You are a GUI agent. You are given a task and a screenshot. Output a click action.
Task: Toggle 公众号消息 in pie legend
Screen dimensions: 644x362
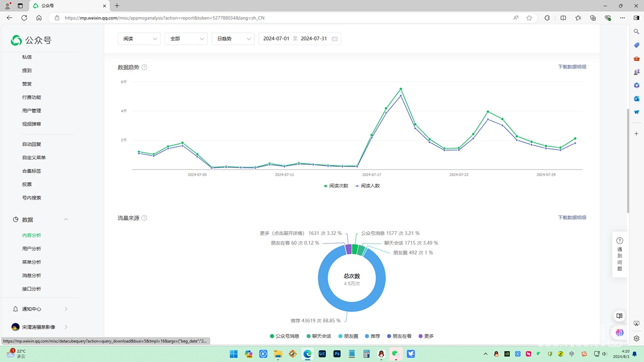pyautogui.click(x=284, y=336)
